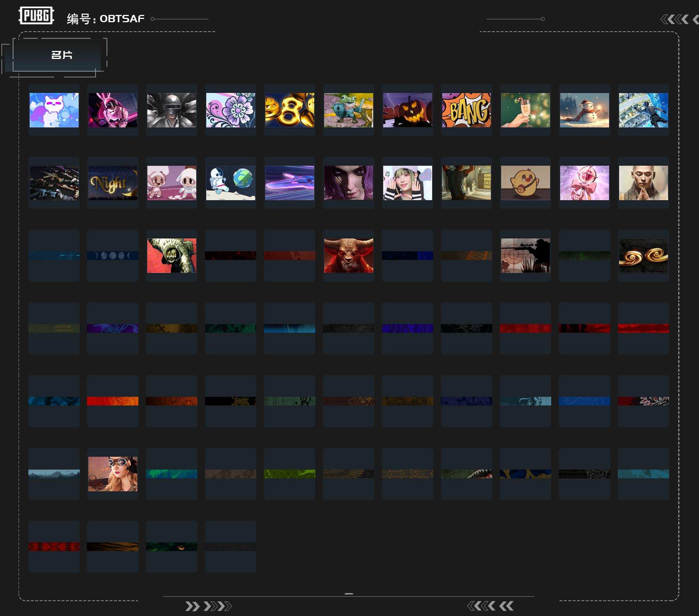
Task: Select the mountain landscape banner nameplate
Action: pos(54,474)
